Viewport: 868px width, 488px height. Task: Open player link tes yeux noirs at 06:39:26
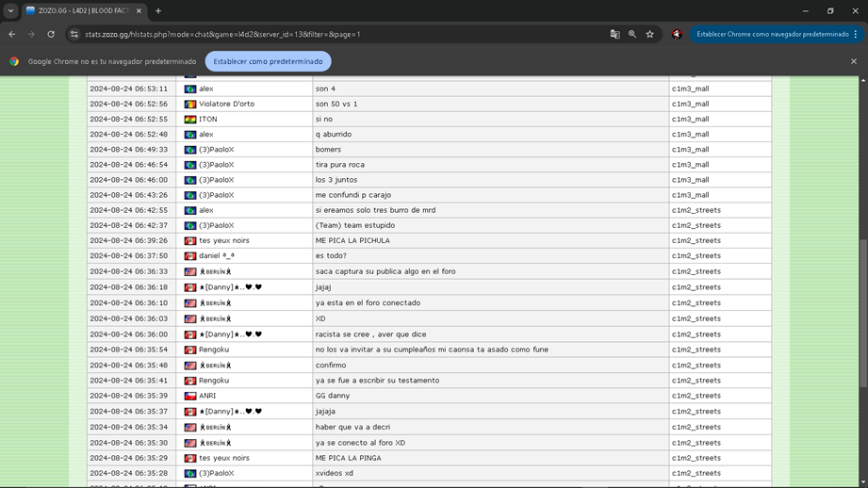[223, 240]
